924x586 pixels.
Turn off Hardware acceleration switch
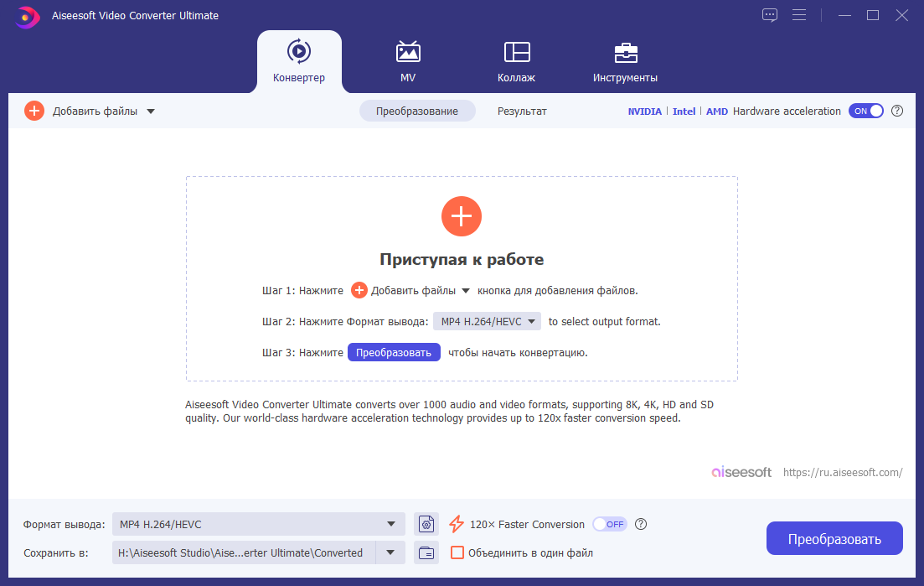[865, 111]
